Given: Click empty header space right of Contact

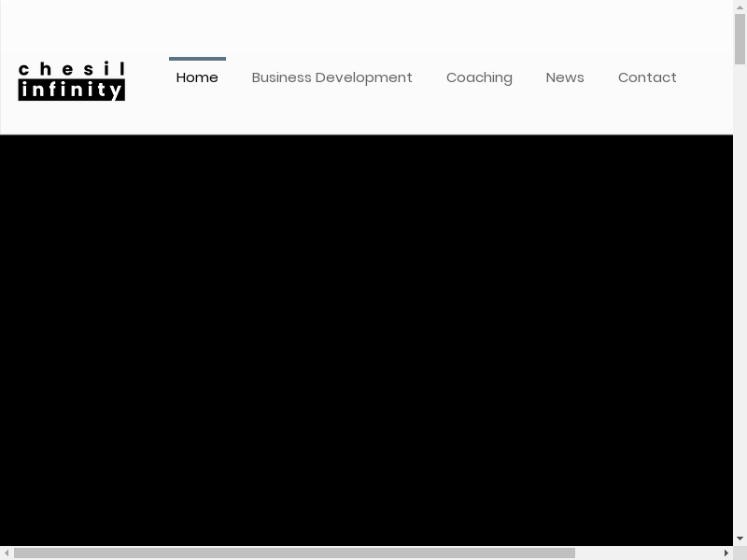Looking at the screenshot, I should click(x=708, y=77).
